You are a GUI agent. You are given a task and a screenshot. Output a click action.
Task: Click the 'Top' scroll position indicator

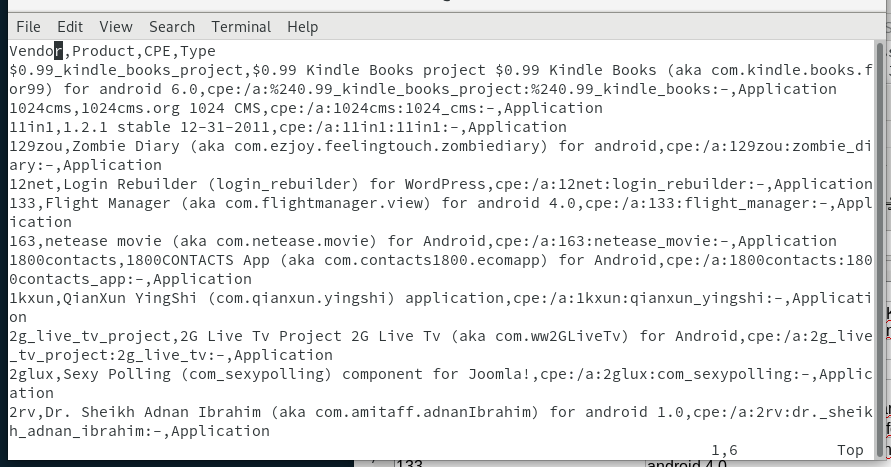[850, 451]
